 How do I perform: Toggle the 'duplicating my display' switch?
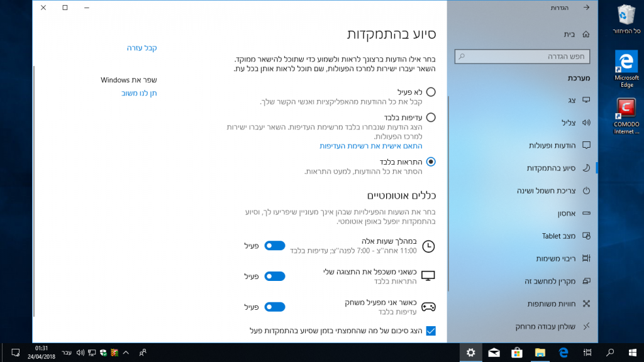pyautogui.click(x=275, y=277)
